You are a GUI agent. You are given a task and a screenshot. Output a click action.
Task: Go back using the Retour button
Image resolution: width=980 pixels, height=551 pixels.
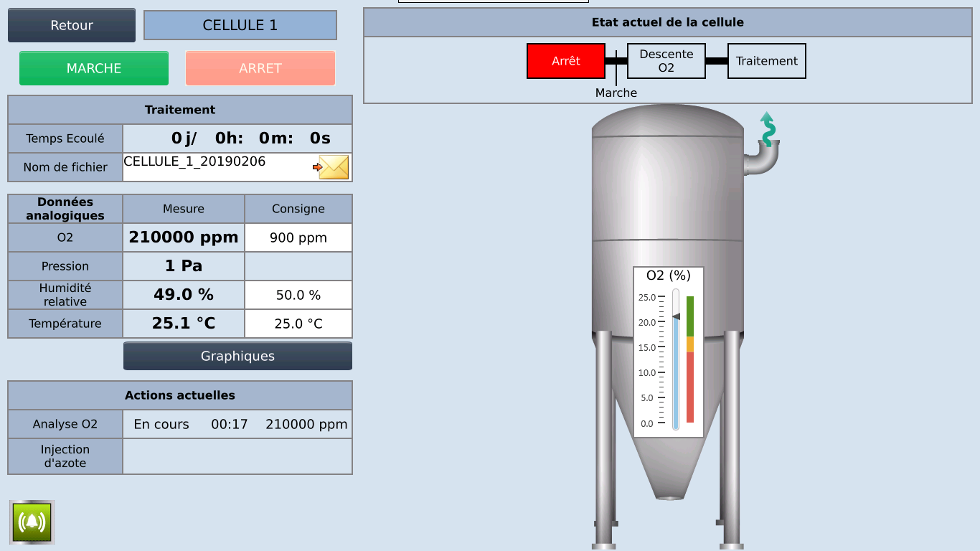coord(72,25)
